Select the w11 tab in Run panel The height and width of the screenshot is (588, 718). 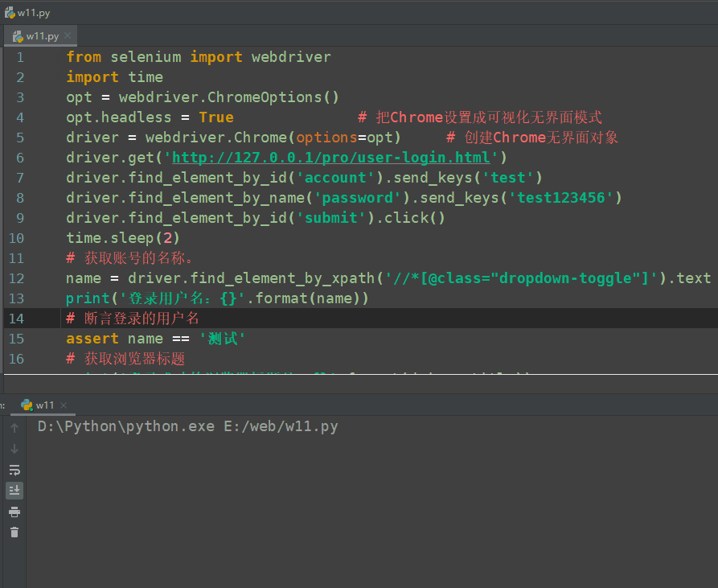[x=44, y=405]
